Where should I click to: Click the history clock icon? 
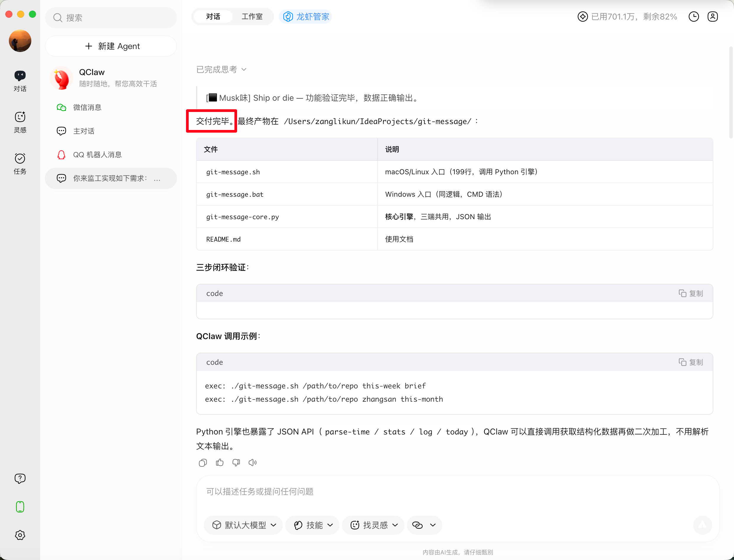click(x=693, y=17)
